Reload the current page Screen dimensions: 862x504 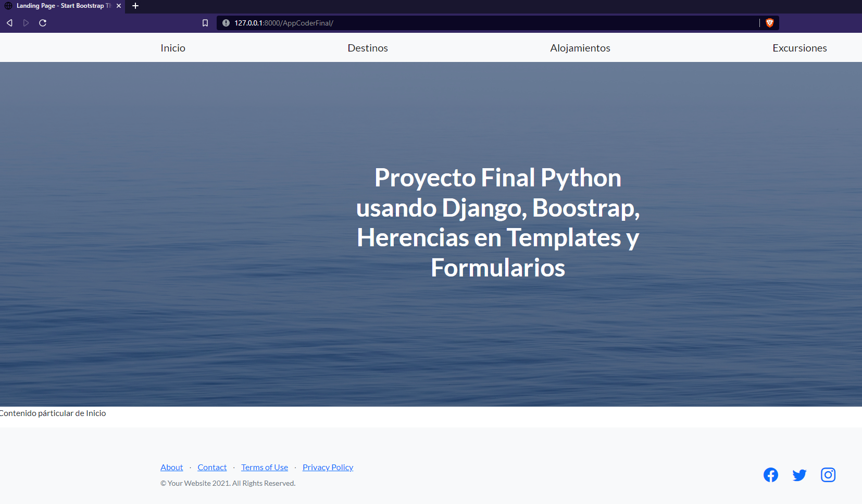point(43,23)
